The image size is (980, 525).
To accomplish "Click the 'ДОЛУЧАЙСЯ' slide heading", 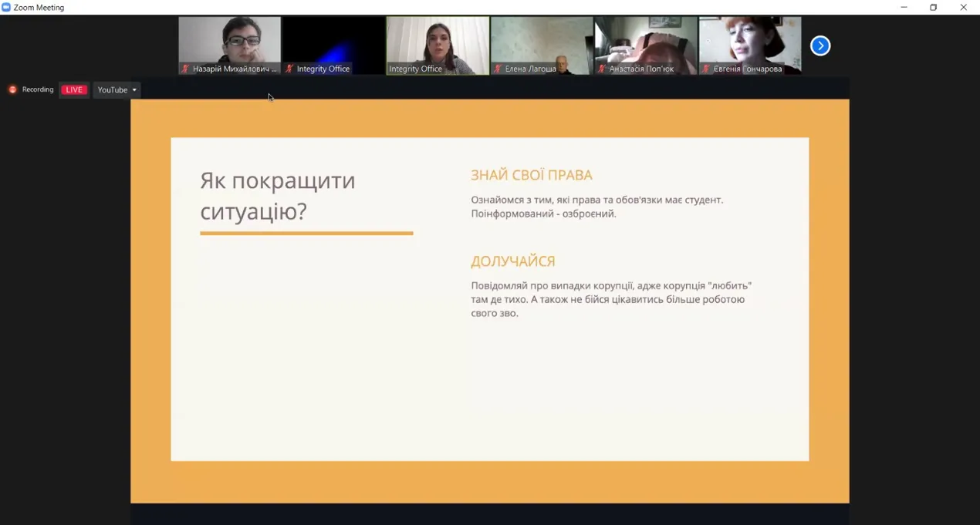I will (x=513, y=261).
